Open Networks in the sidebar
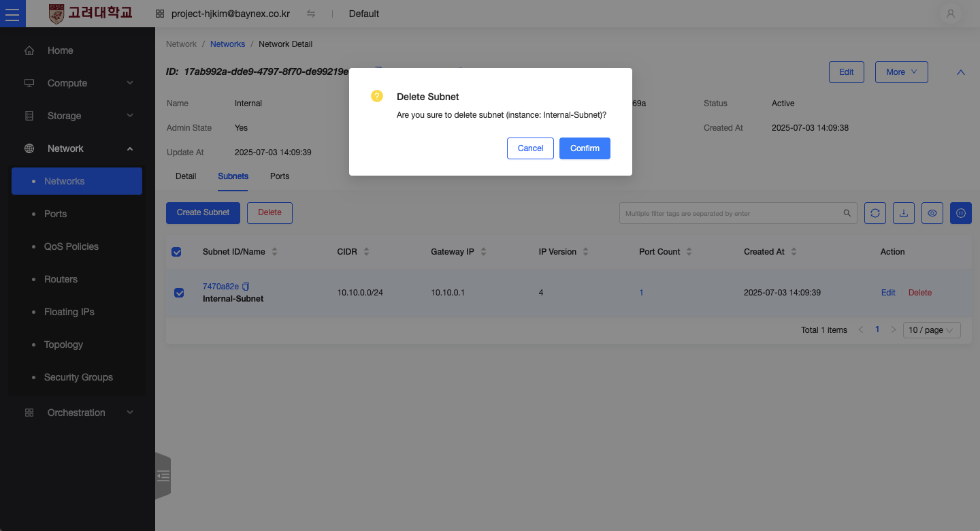 click(x=77, y=181)
